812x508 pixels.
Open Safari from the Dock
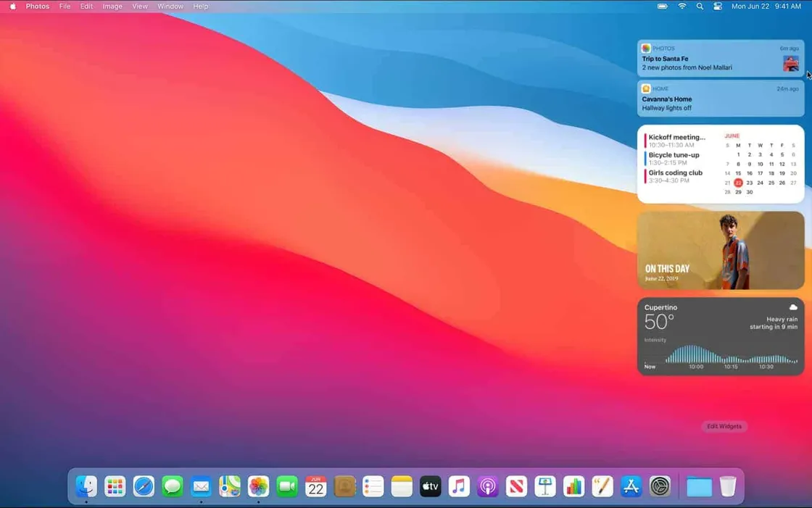pos(144,486)
